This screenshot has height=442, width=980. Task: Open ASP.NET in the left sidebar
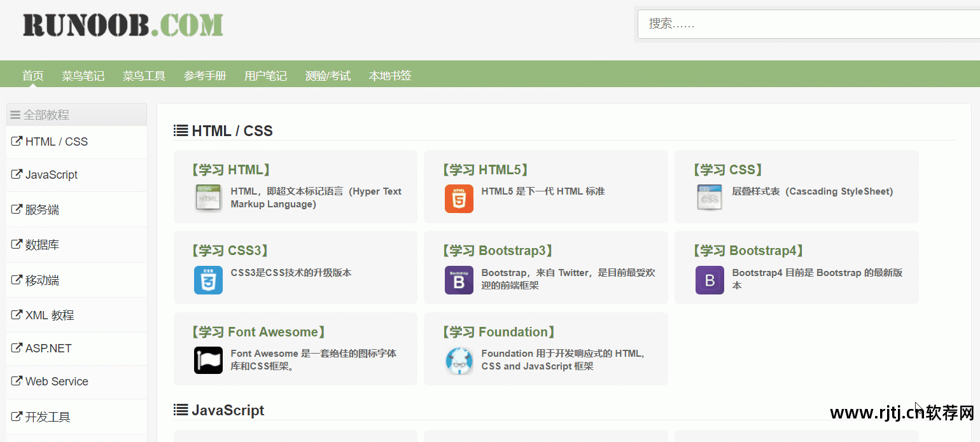(x=48, y=349)
